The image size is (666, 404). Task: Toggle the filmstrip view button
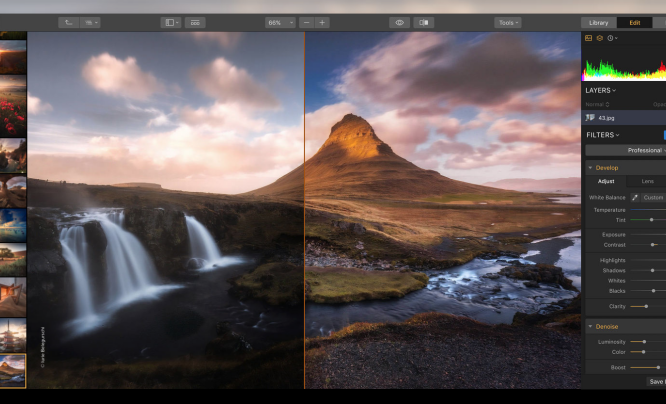(195, 23)
